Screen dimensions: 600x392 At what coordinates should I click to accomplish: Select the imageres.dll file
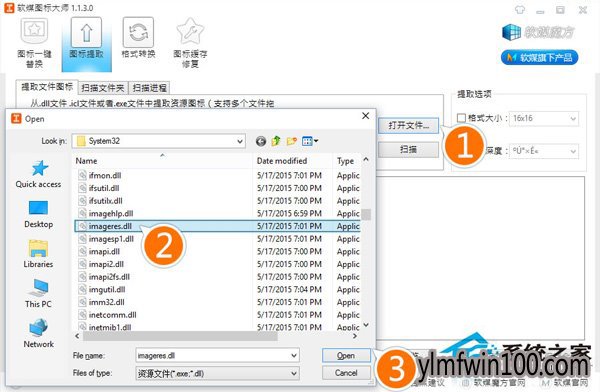click(217, 226)
